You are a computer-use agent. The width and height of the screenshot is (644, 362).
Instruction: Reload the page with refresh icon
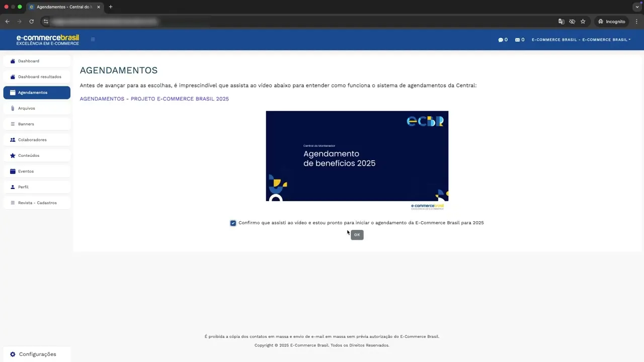(x=31, y=22)
